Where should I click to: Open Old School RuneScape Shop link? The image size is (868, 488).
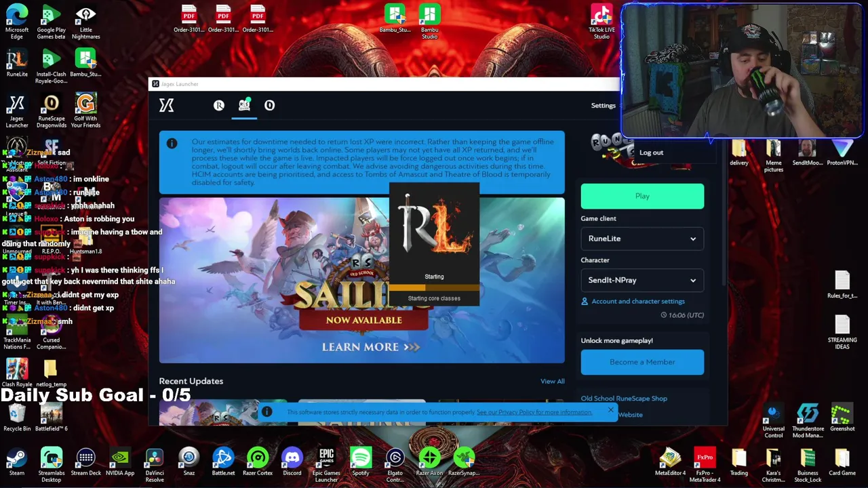[624, 399]
